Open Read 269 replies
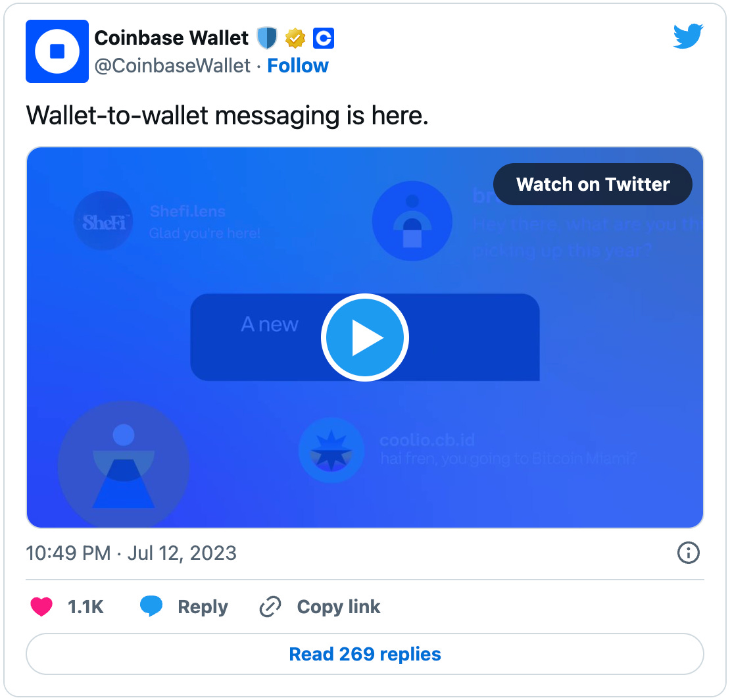This screenshot has width=730, height=700. coord(365,654)
